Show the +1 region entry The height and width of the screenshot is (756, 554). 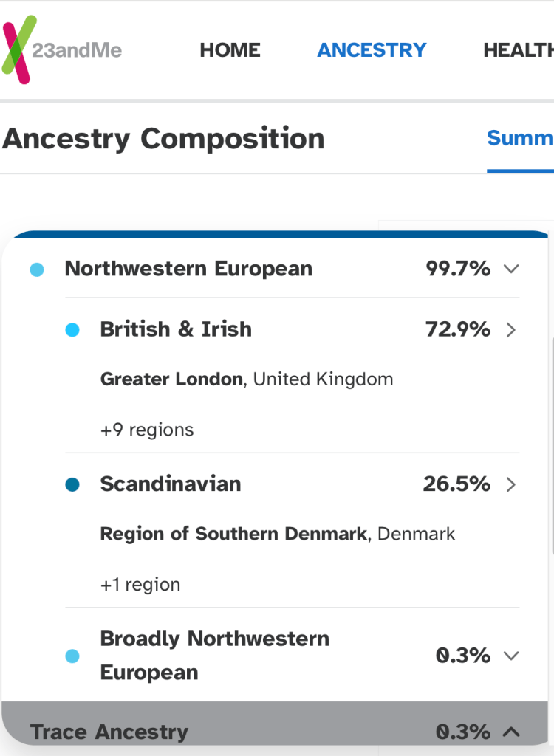140,585
